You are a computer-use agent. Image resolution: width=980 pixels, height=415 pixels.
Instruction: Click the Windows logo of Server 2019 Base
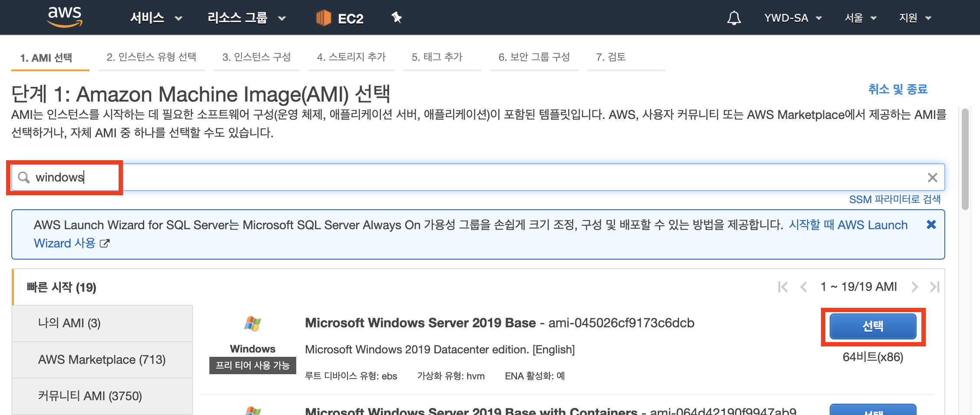tap(252, 324)
